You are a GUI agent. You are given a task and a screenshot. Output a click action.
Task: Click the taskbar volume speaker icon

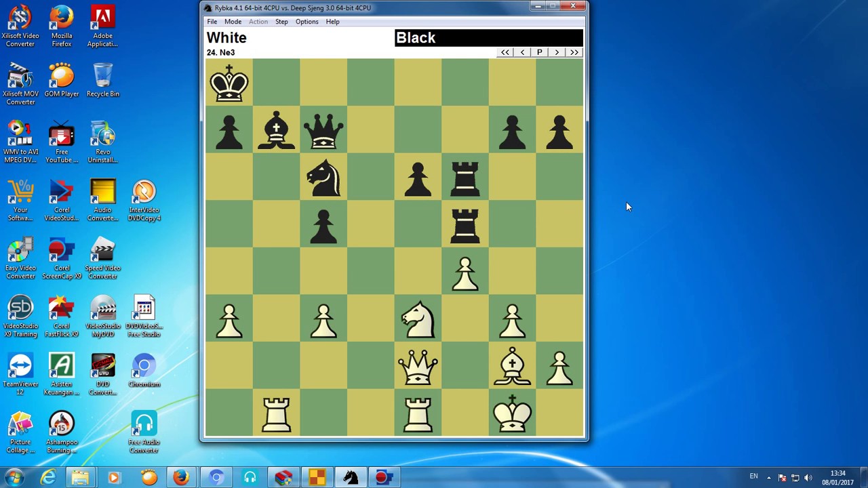click(808, 478)
